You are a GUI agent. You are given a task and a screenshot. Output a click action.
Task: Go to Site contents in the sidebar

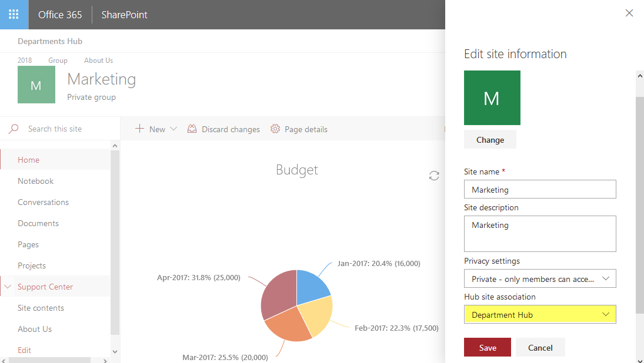[41, 307]
